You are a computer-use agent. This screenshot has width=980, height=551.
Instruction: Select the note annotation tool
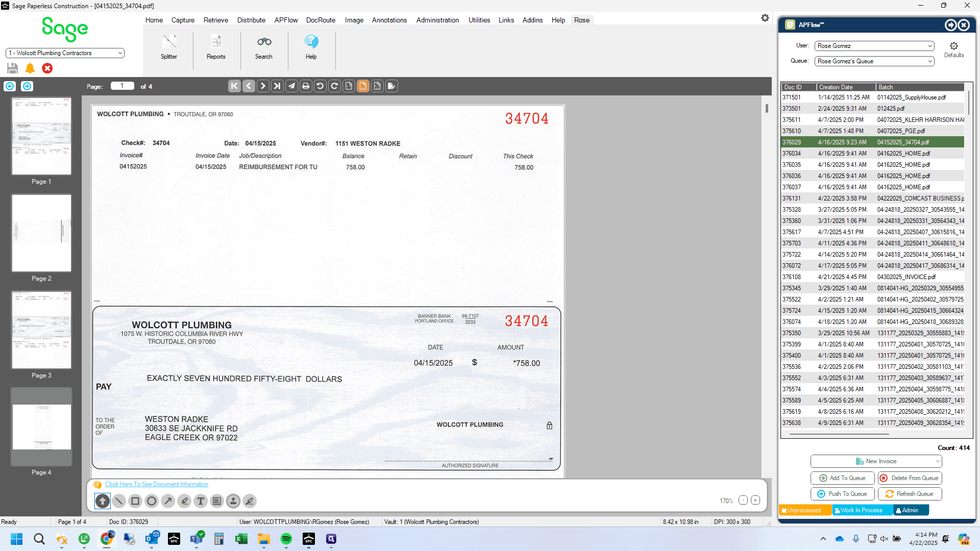coord(217,501)
